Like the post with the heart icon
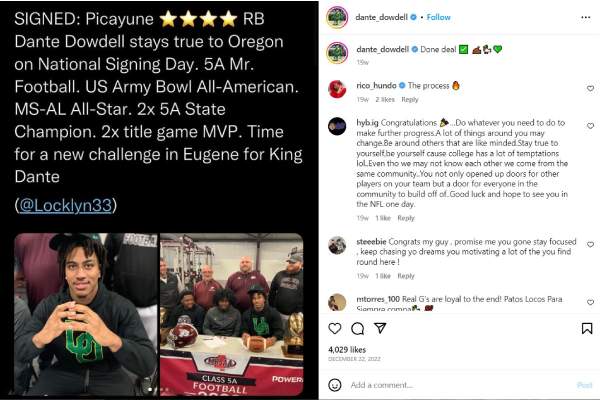The height and width of the screenshot is (400, 600). [335, 328]
